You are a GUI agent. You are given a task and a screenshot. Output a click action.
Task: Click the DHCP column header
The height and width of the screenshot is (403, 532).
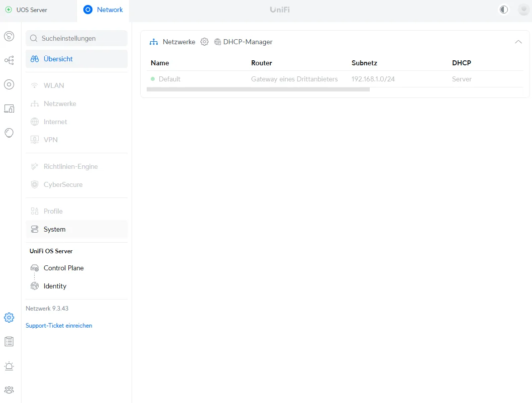(x=462, y=63)
